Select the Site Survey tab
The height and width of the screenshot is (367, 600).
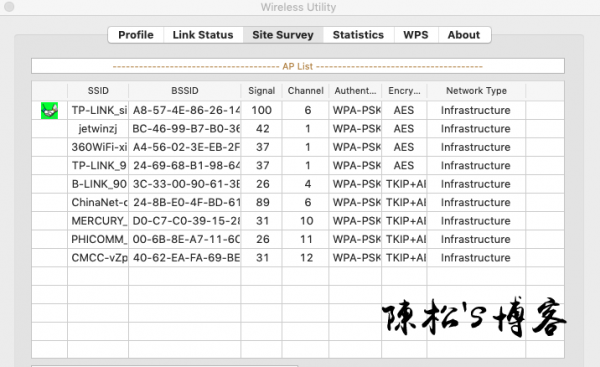283,35
